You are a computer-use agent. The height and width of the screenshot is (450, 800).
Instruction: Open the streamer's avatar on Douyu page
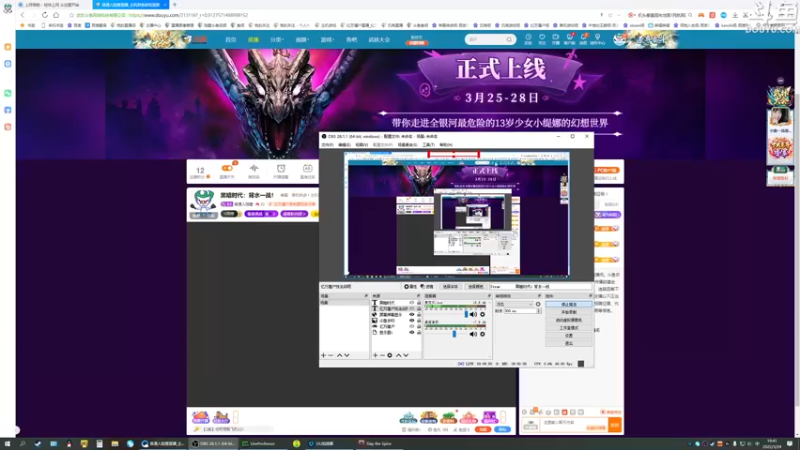pyautogui.click(x=203, y=202)
